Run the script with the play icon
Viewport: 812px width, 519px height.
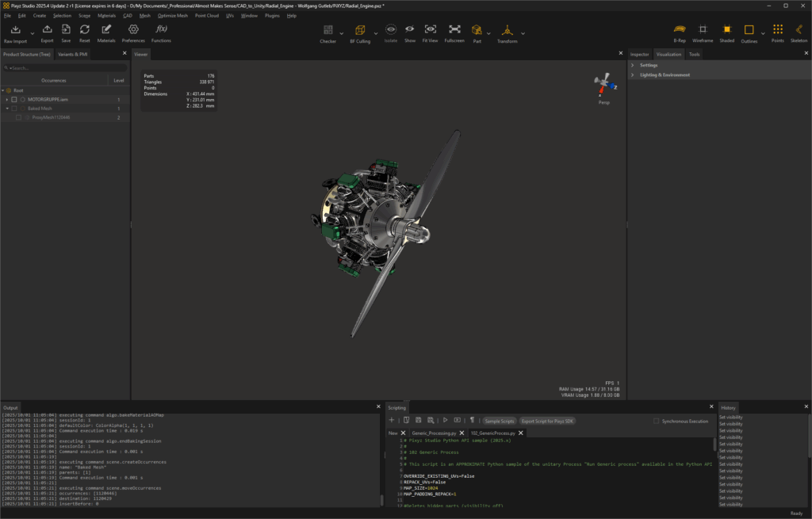coord(445,420)
